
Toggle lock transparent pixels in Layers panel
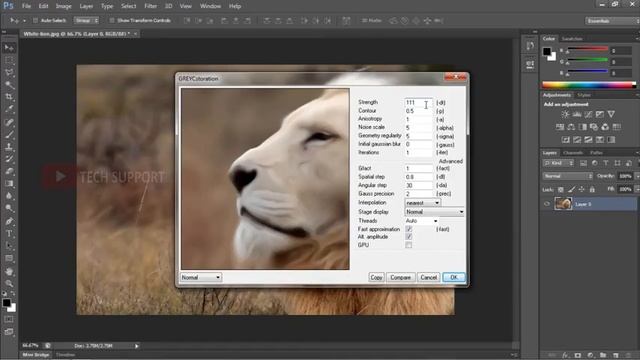click(560, 189)
